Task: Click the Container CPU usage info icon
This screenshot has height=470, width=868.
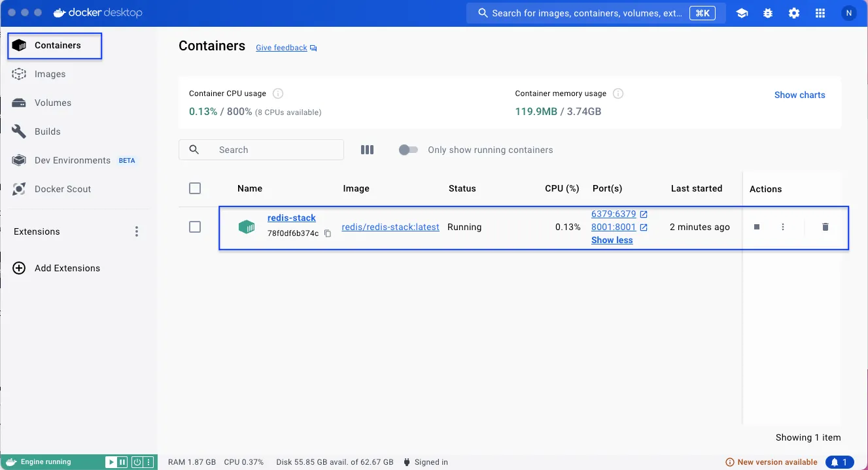Action: [x=277, y=93]
